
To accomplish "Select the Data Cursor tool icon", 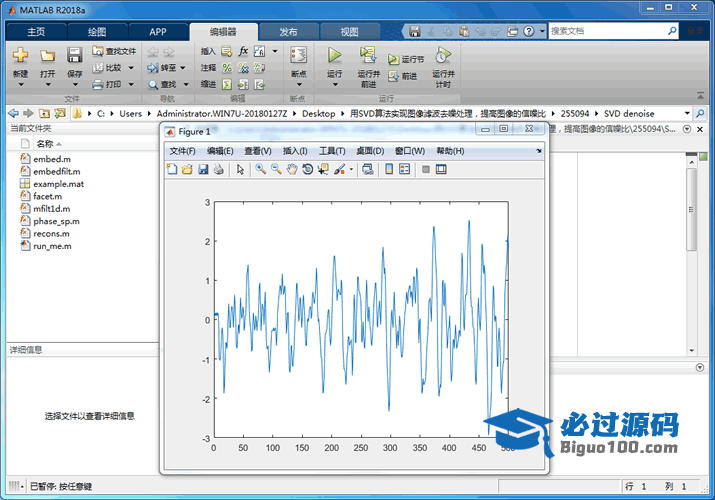I will [x=323, y=170].
